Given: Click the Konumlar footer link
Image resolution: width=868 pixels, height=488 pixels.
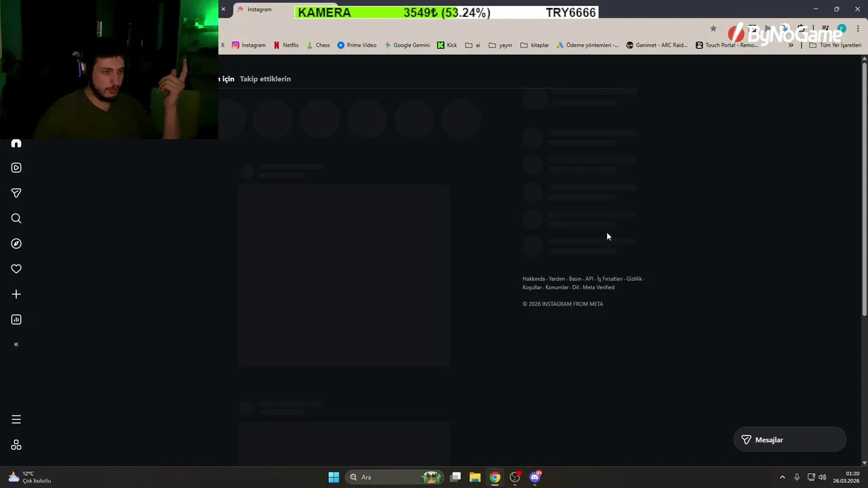Looking at the screenshot, I should coord(557,287).
